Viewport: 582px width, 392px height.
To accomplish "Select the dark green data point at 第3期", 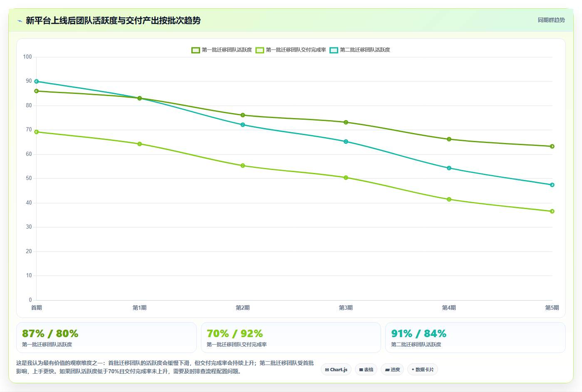I will click(346, 122).
